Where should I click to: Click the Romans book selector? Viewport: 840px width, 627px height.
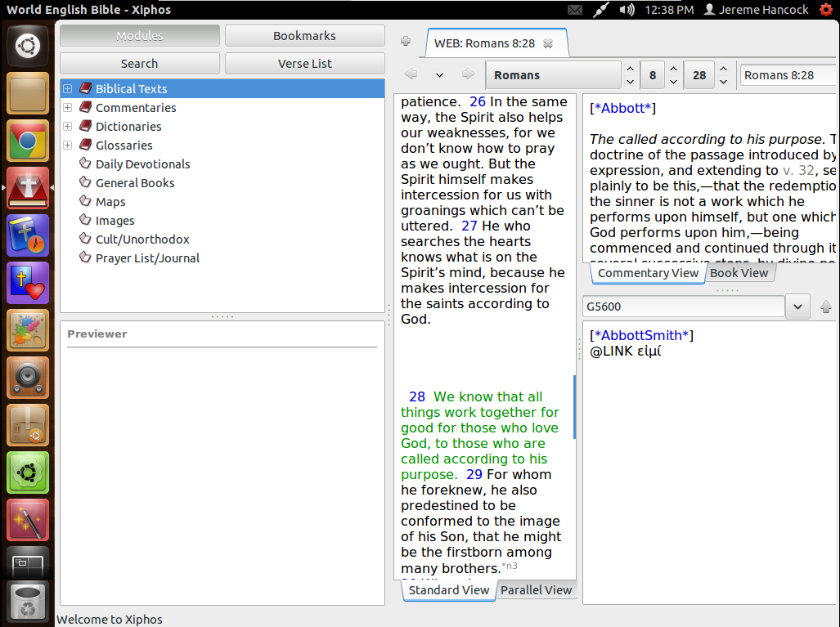554,75
